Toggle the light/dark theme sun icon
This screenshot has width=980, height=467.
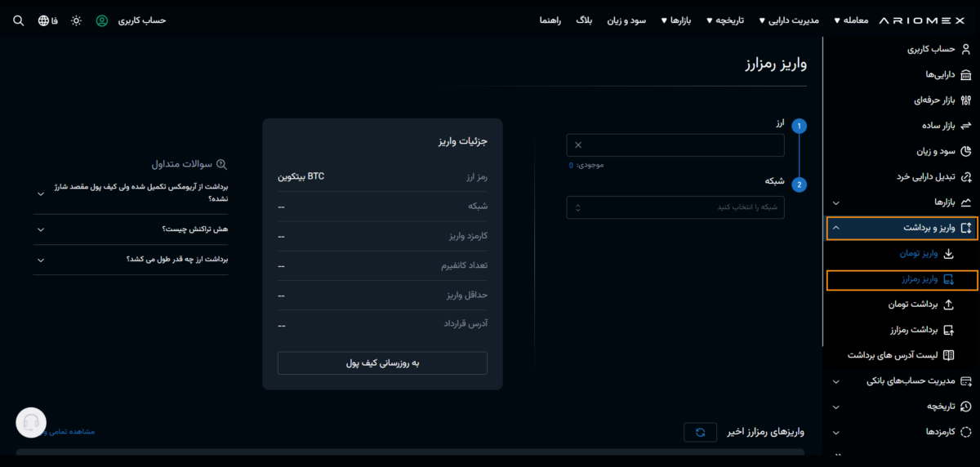click(x=76, y=20)
